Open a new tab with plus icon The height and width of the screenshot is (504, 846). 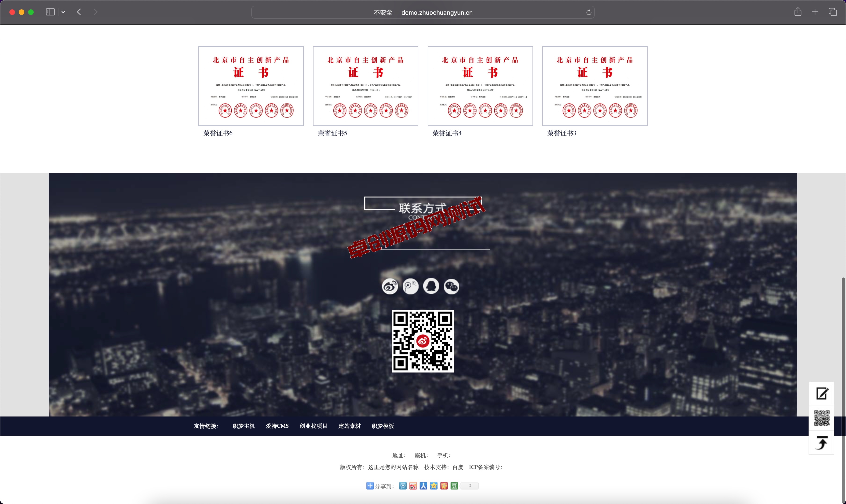(815, 12)
